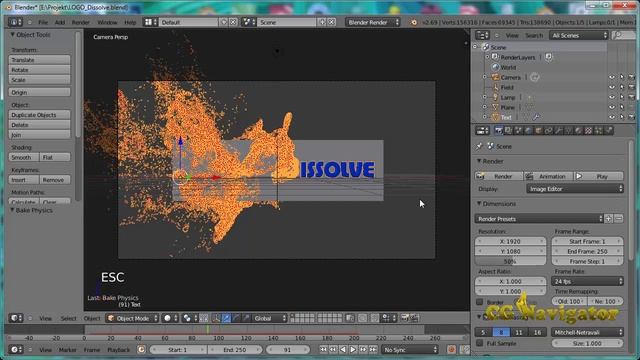Open the Particles properties tab icon
The image size is (640, 360).
point(598,131)
